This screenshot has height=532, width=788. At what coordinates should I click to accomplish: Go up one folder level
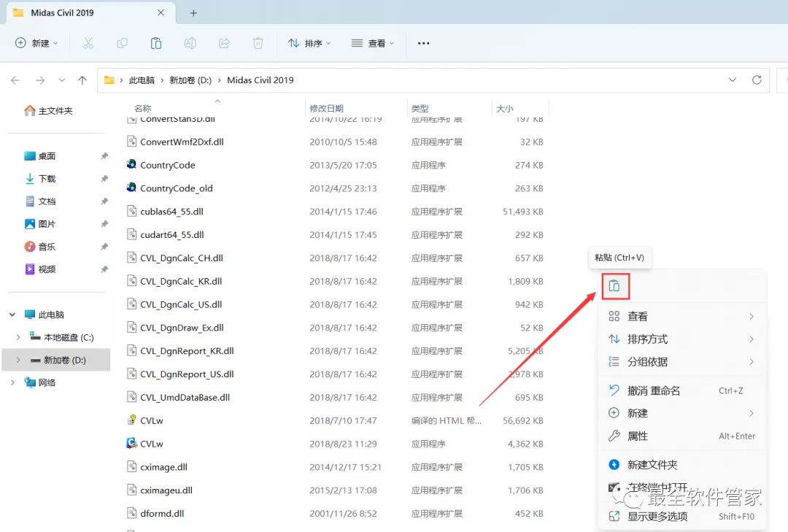82,80
